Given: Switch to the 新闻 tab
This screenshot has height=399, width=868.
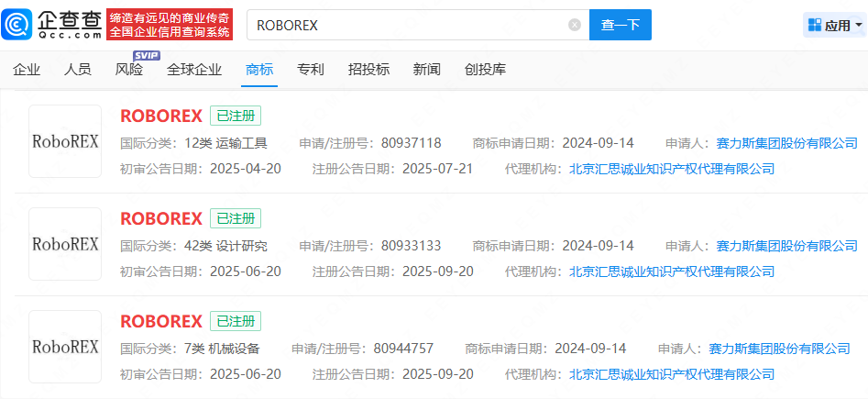Looking at the screenshot, I should [x=426, y=70].
